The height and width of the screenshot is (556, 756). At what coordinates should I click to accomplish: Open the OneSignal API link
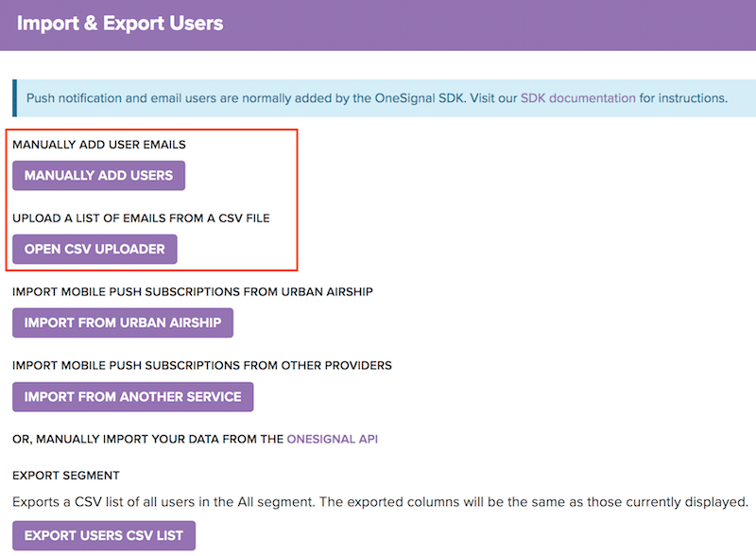point(333,439)
